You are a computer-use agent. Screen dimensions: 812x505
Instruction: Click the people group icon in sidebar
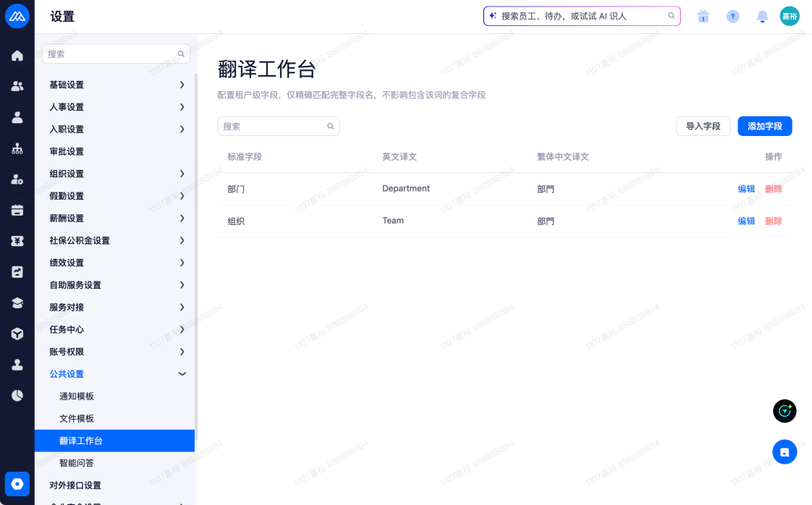tap(17, 87)
